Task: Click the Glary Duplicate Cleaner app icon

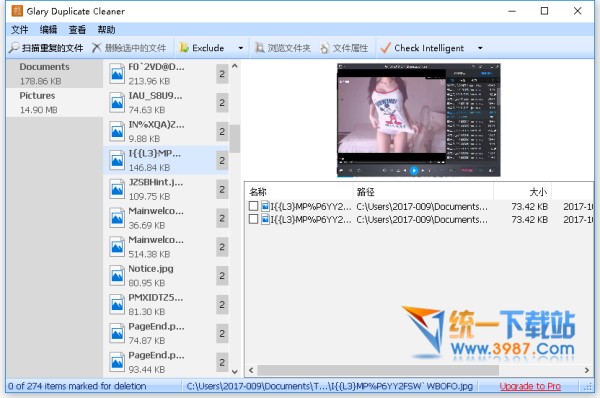Action: tap(17, 11)
